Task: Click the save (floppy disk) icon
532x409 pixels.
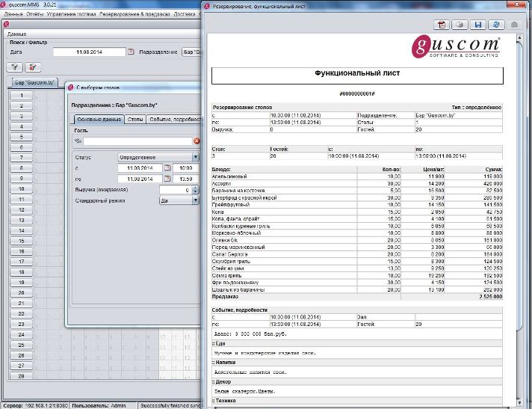Action: click(478, 25)
